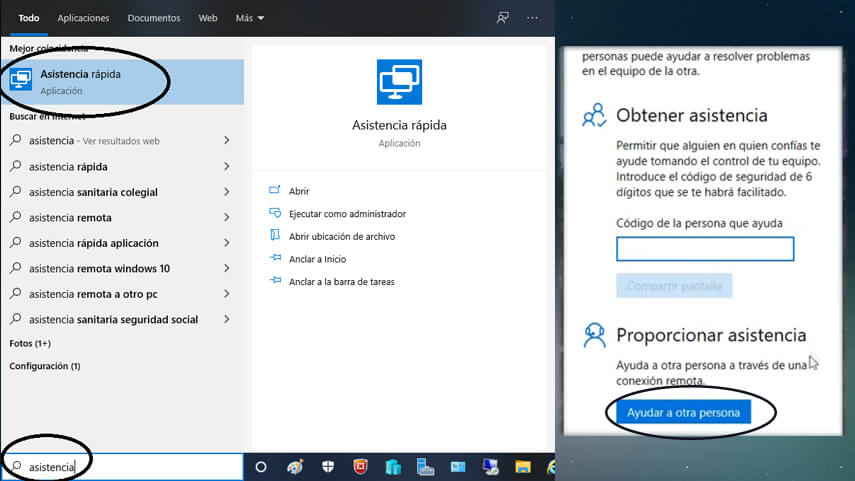Screen dimensions: 855x481
Task: Open the red shield antivirus taskbar icon
Action: click(x=360, y=466)
